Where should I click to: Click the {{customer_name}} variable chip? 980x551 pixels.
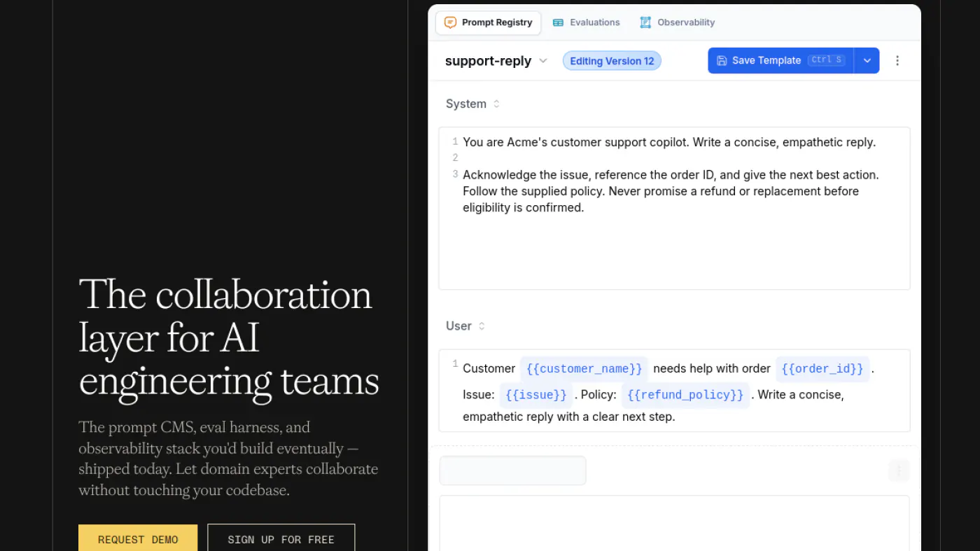click(584, 369)
